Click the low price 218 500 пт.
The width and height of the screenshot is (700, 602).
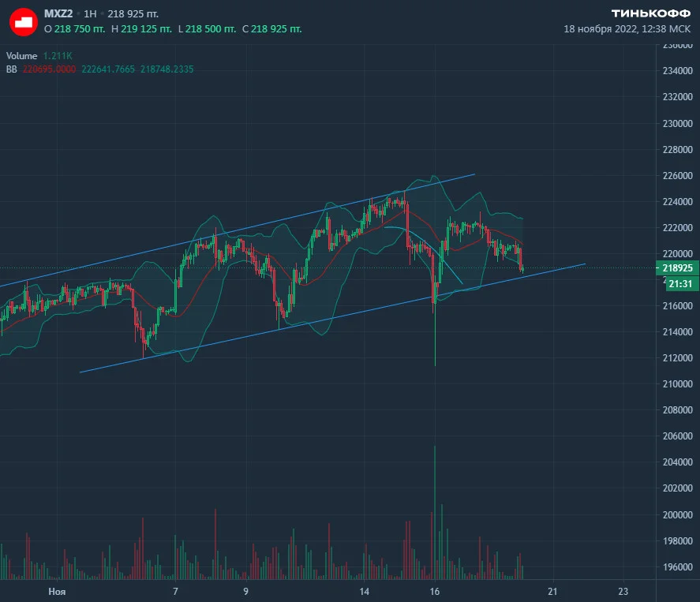pyautogui.click(x=211, y=29)
